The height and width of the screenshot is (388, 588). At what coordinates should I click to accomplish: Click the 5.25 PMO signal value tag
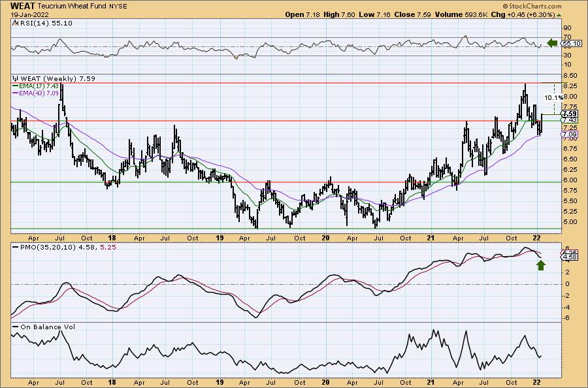tap(570, 252)
